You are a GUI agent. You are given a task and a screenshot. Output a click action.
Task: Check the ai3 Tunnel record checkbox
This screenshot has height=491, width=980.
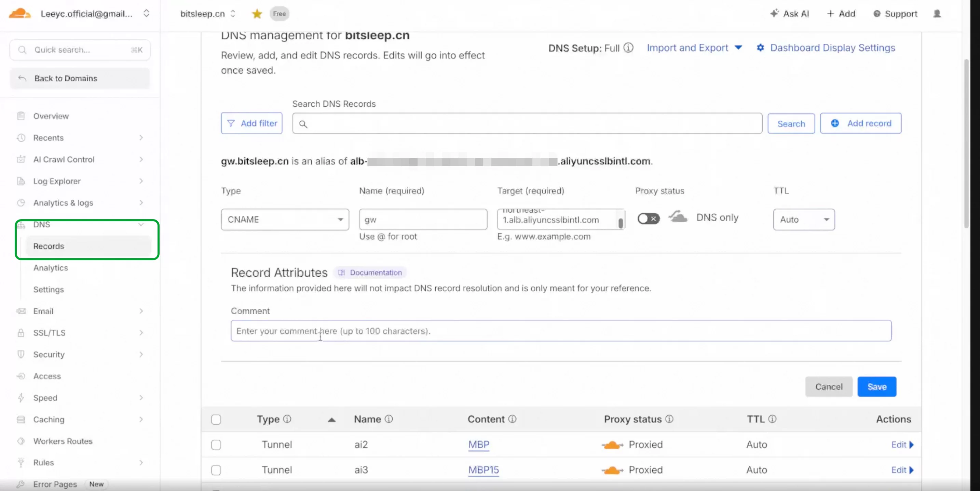tap(216, 470)
